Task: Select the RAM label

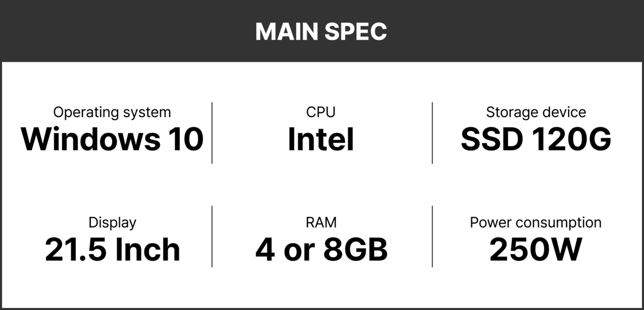Action: click(321, 222)
